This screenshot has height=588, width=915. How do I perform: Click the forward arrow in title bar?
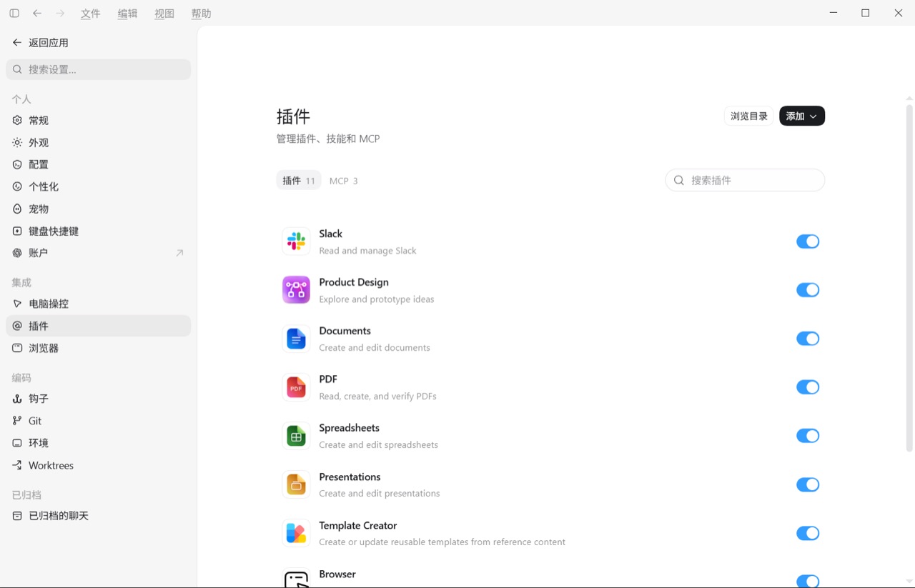(x=60, y=14)
